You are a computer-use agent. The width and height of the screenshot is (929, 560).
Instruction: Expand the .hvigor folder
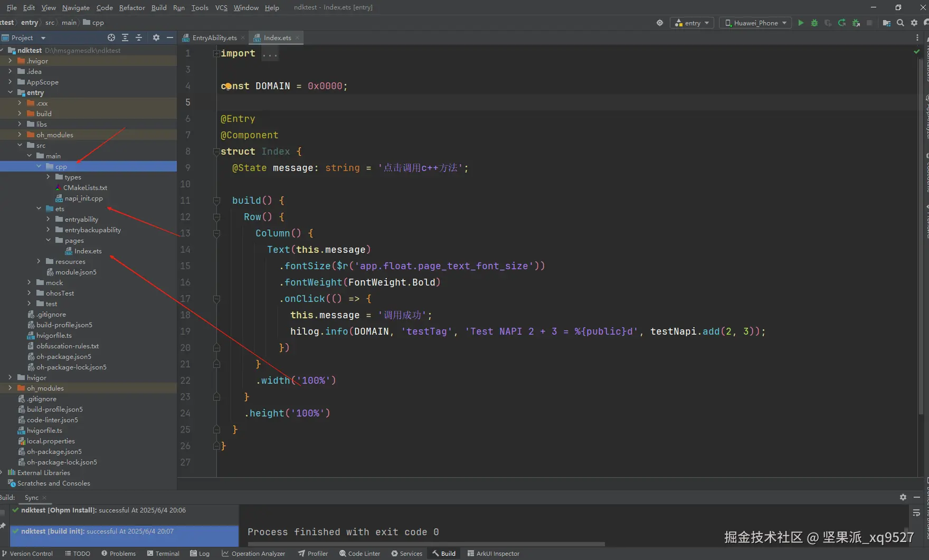pyautogui.click(x=10, y=61)
